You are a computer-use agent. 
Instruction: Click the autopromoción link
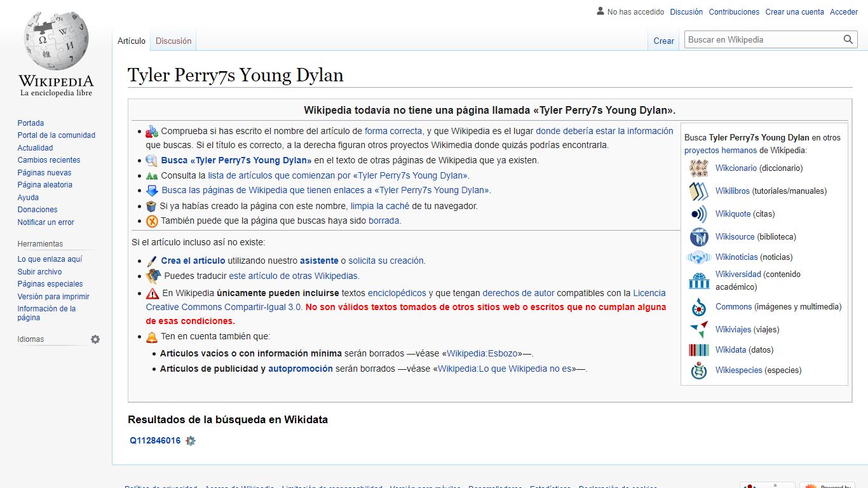click(x=301, y=369)
